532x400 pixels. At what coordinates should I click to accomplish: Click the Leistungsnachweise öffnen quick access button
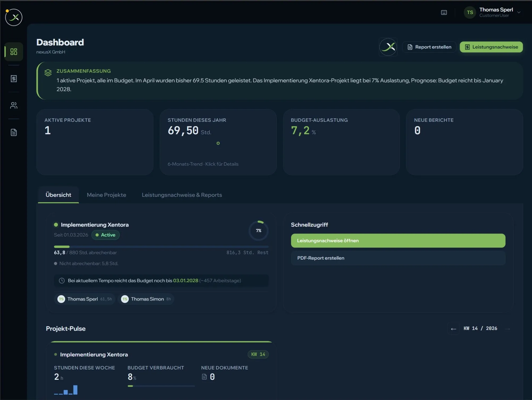pyautogui.click(x=398, y=241)
